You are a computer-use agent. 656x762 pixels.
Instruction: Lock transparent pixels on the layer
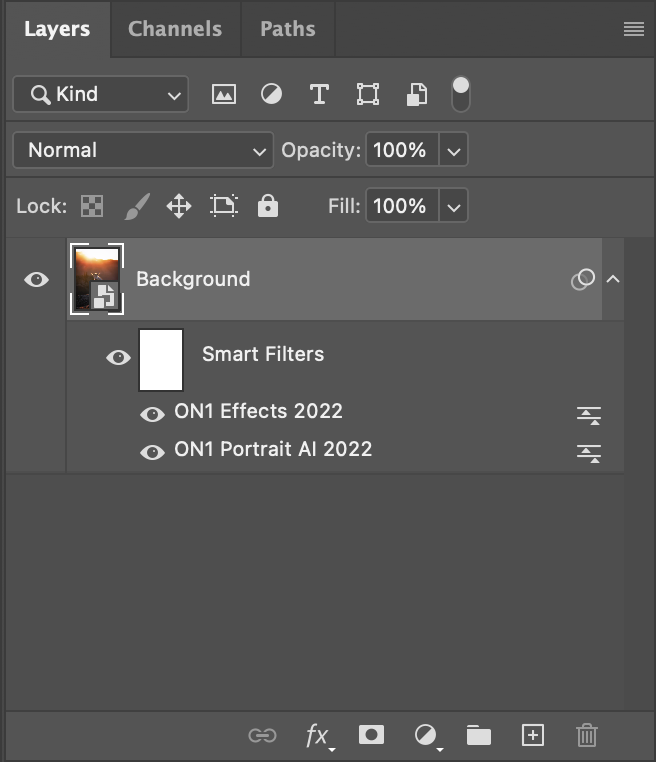tap(92, 207)
